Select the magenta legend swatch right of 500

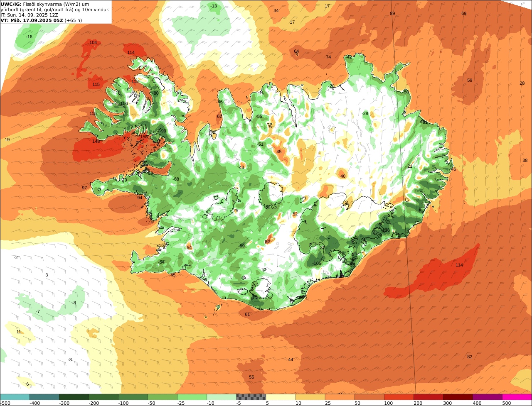pos(517,397)
